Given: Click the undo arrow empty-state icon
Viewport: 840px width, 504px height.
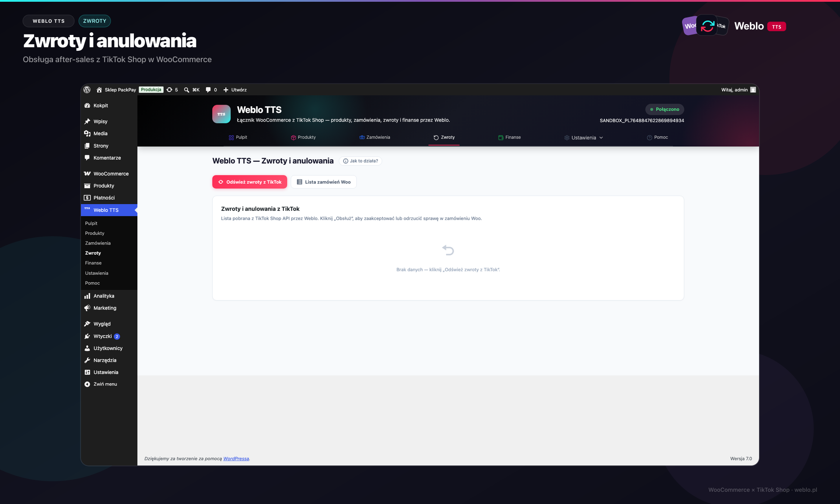Looking at the screenshot, I should point(448,250).
